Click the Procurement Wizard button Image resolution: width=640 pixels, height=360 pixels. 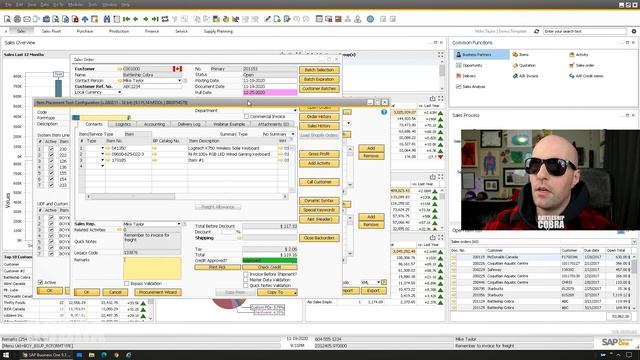(158, 292)
